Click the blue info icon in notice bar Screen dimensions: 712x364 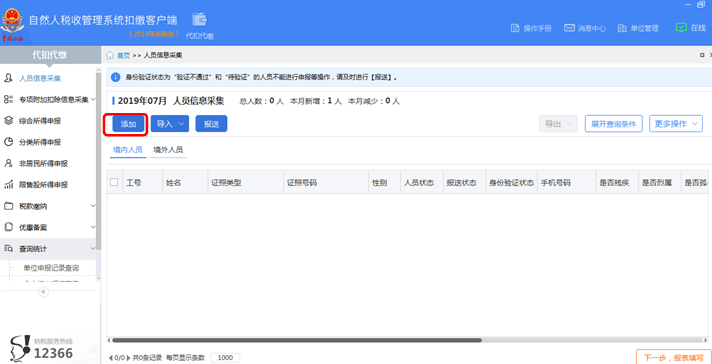point(115,77)
